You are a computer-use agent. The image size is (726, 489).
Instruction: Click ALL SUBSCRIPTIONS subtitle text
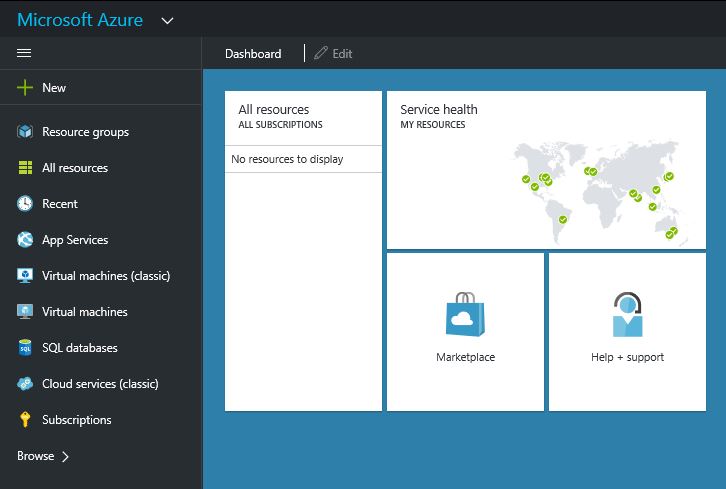[281, 125]
